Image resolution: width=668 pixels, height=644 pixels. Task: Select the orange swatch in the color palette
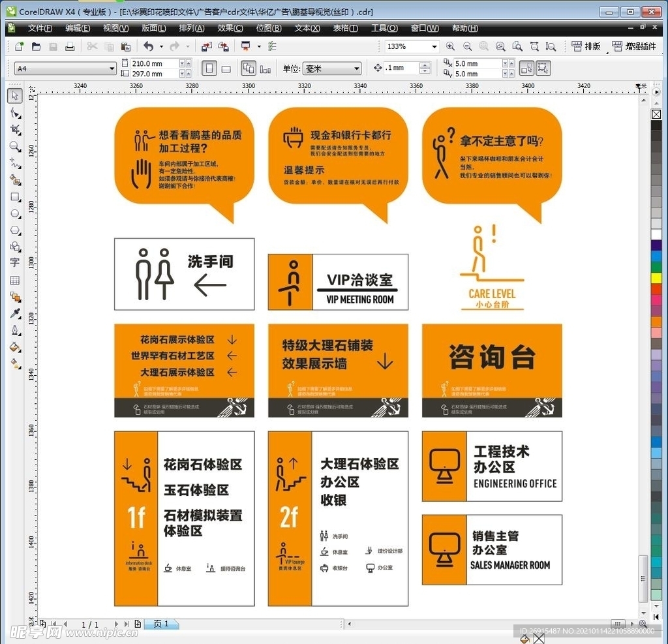(656, 322)
